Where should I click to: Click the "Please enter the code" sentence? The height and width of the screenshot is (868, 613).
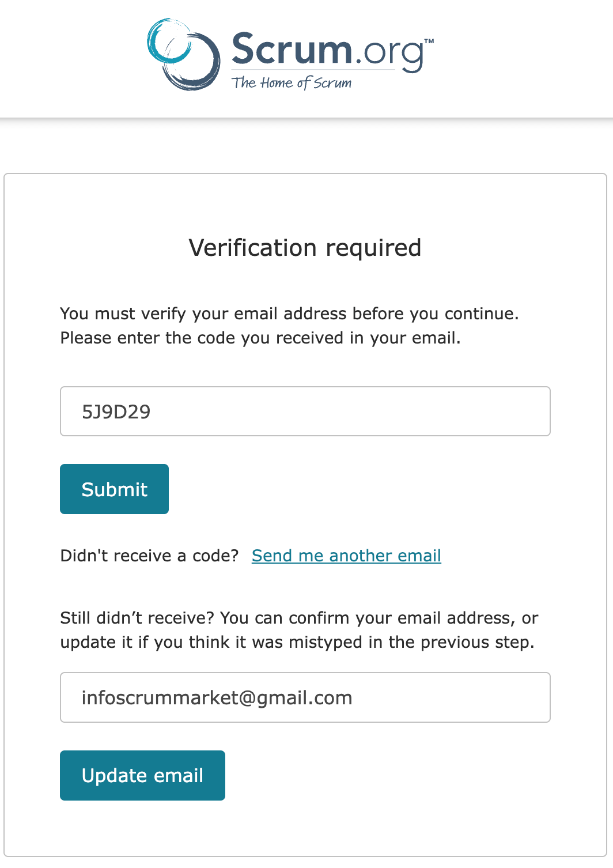(x=260, y=338)
